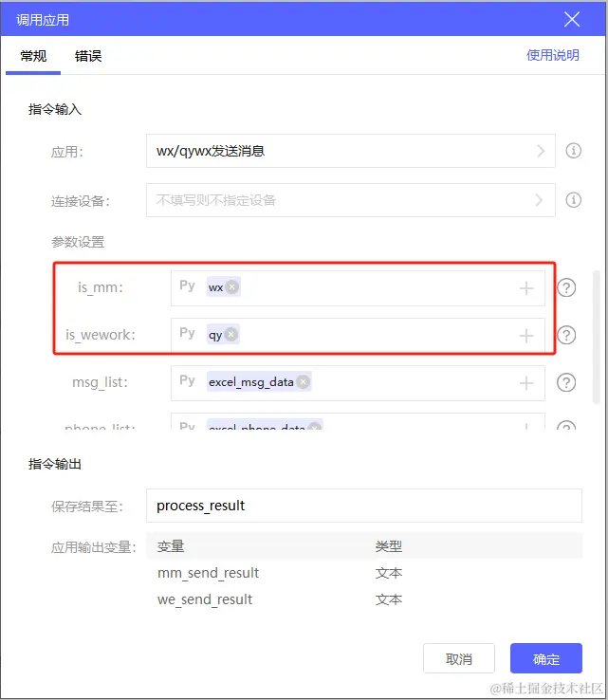Toggle the Py mode for is_mm
This screenshot has height=700, width=608.
(187, 286)
